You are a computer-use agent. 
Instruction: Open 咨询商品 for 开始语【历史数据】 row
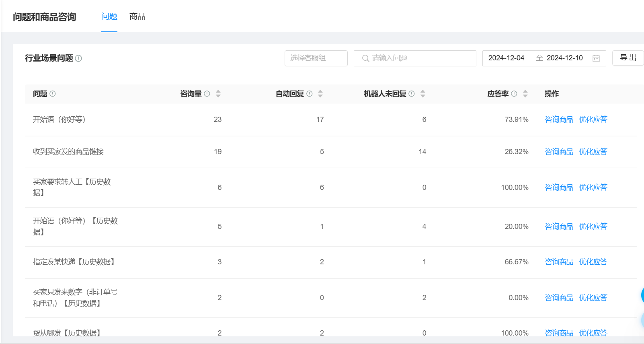click(559, 227)
